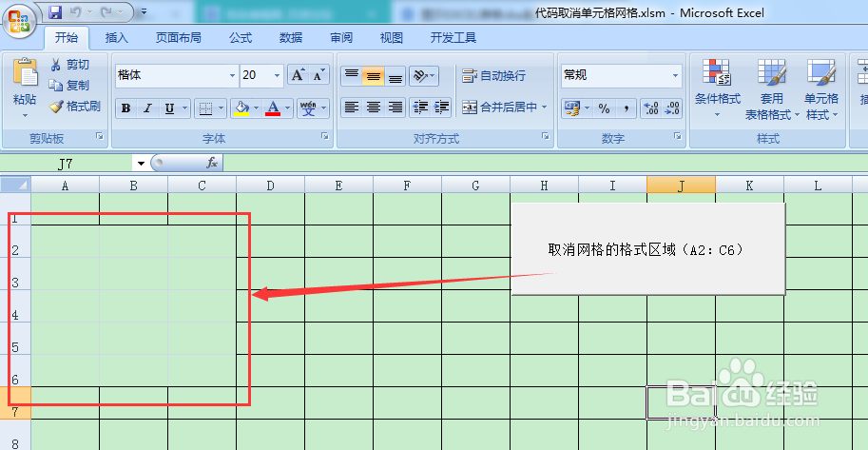The height and width of the screenshot is (450, 868).
Task: Increase font size with the large A icon
Action: (298, 75)
